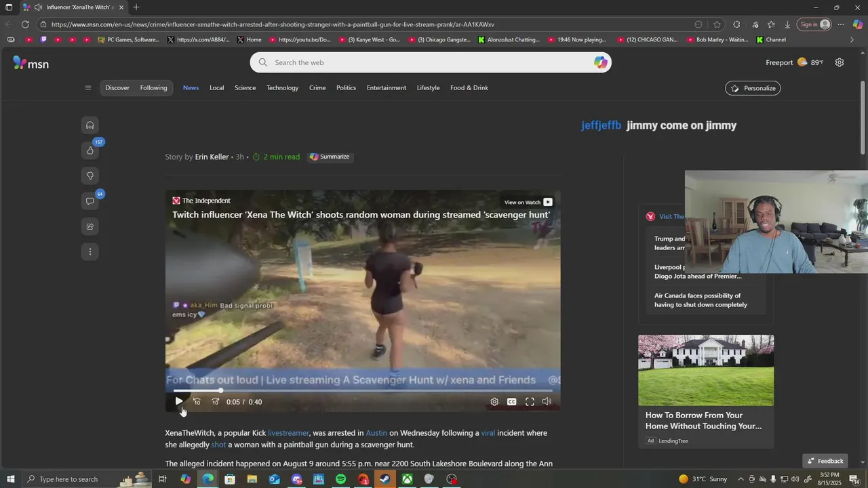Open MSN page settings gear
The height and width of the screenshot is (488, 868).
click(x=840, y=62)
